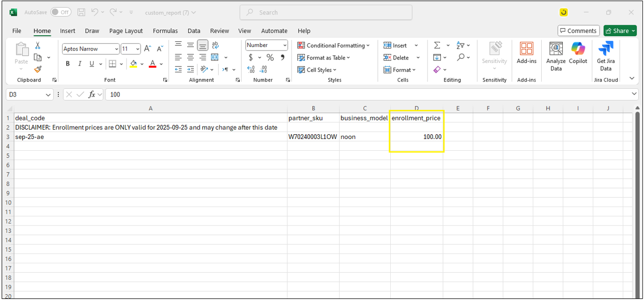The width and height of the screenshot is (644, 301).
Task: Switch to the Formulas tab
Action: click(x=165, y=31)
